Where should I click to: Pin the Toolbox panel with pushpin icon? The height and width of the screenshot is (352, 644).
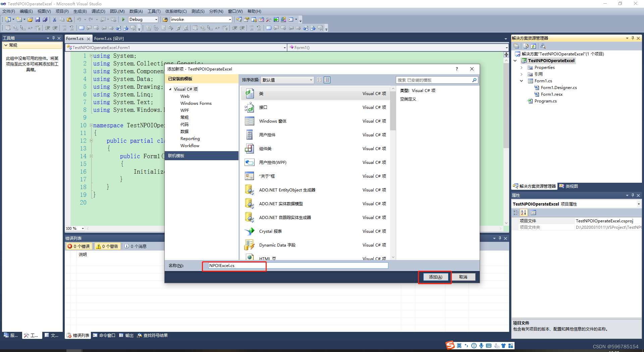pyautogui.click(x=53, y=38)
